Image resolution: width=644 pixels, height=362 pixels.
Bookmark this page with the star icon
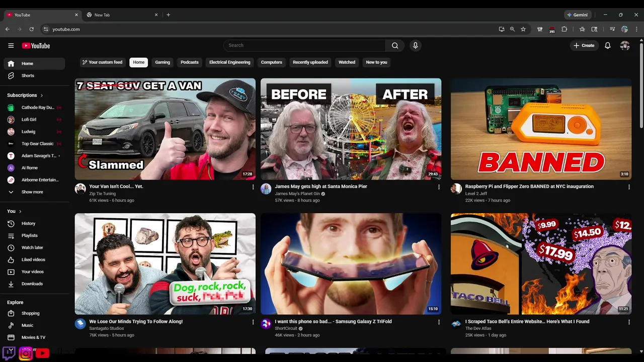tap(523, 29)
